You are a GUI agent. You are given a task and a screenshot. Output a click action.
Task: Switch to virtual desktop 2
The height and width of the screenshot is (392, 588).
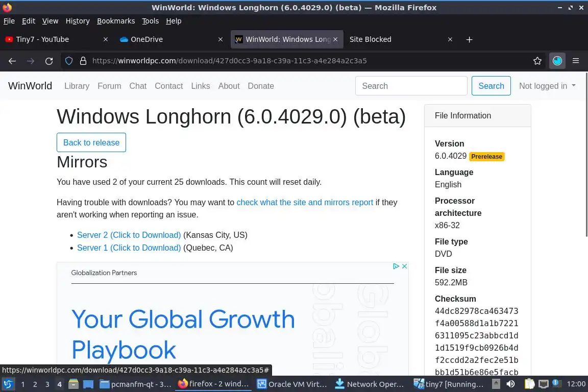tap(35, 384)
